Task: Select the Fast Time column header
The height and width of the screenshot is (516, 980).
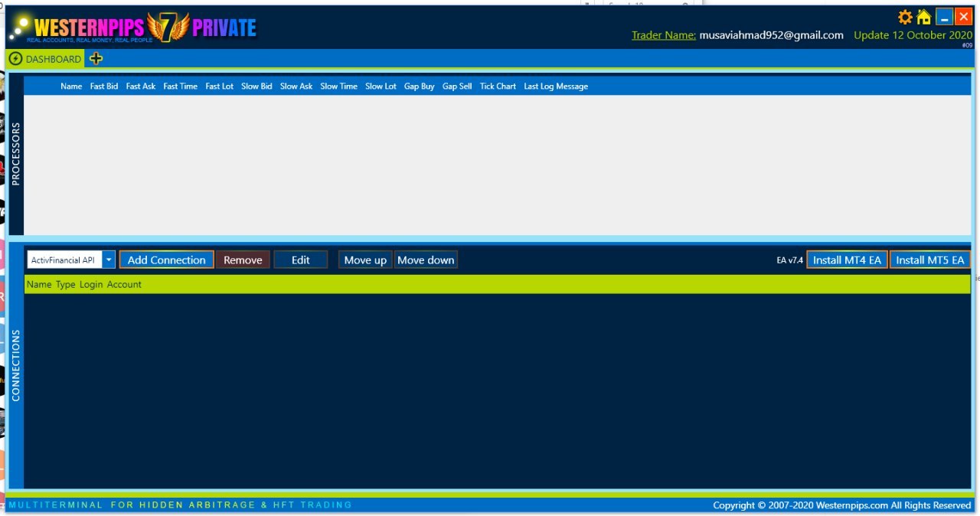Action: point(181,87)
